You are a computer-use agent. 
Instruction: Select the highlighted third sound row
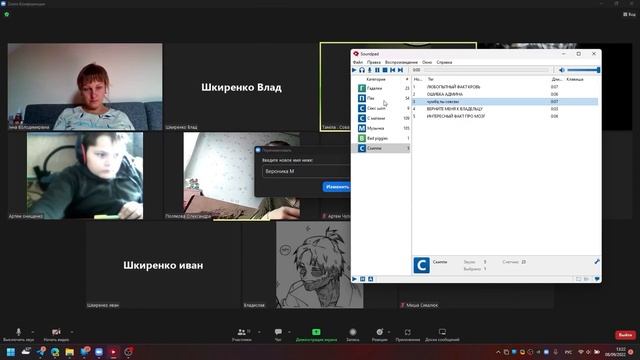pyautogui.click(x=505, y=102)
